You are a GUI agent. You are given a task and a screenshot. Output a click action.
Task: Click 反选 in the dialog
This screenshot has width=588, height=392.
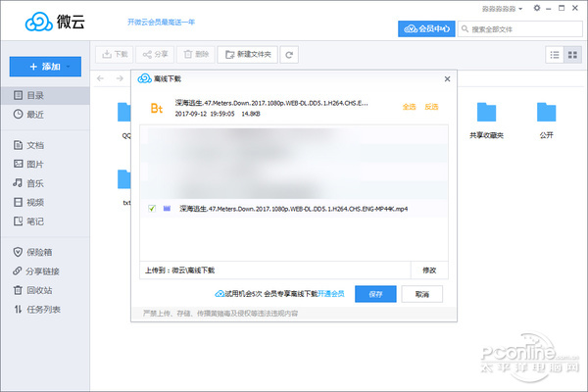431,107
